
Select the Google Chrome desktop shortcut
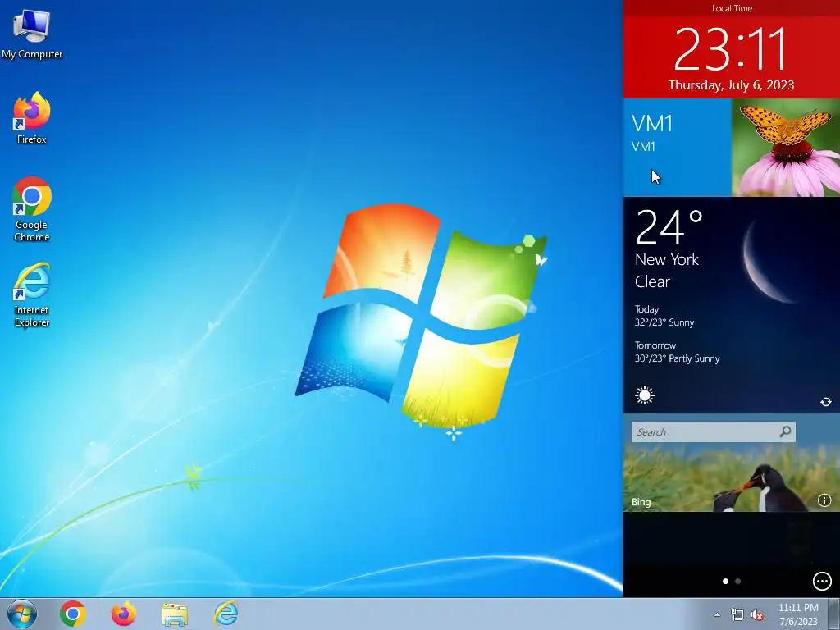pyautogui.click(x=32, y=208)
